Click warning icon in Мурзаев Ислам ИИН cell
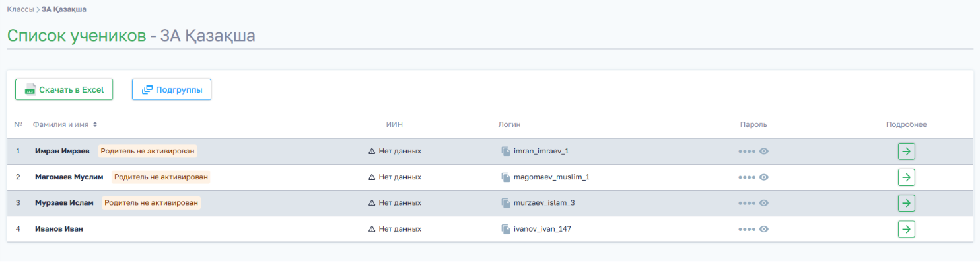The image size is (980, 262). (372, 203)
